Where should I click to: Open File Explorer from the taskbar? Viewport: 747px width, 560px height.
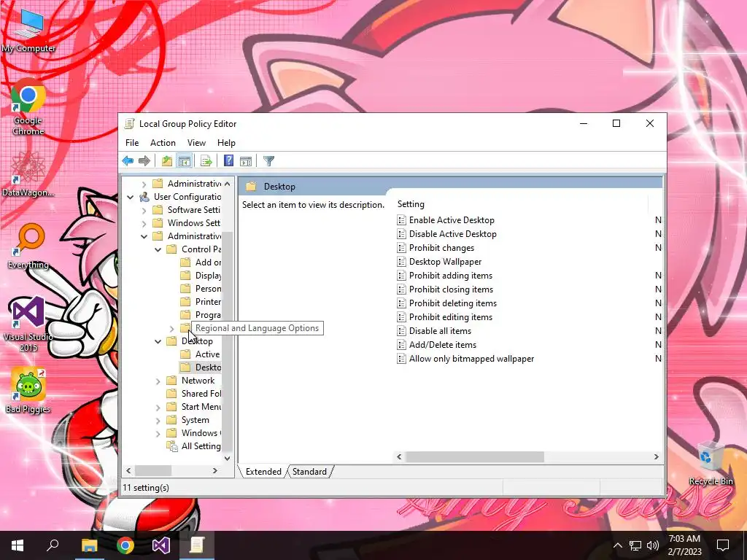[x=89, y=545]
